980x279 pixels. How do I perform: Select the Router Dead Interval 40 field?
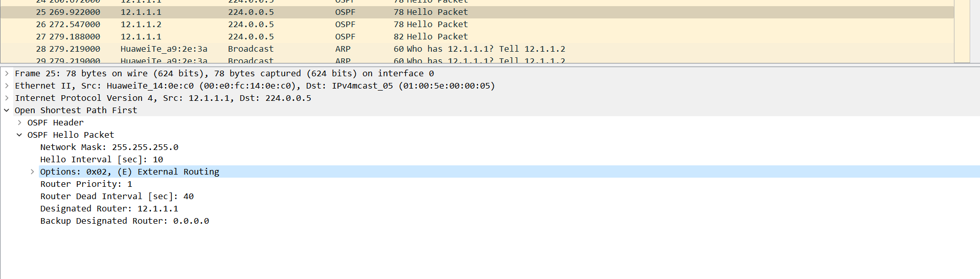pos(117,197)
